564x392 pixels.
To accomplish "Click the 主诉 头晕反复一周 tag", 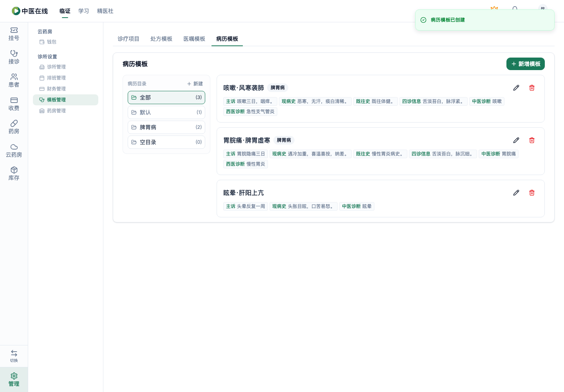I will [x=246, y=206].
